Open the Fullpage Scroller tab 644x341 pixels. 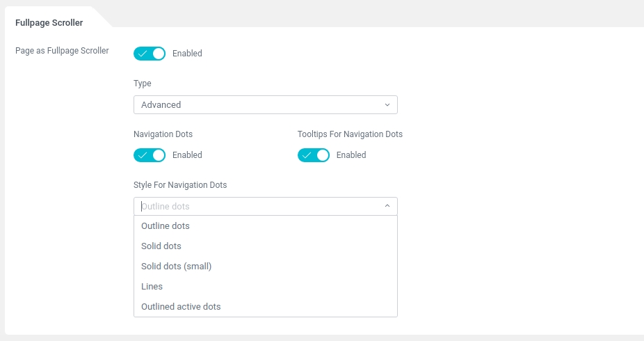49,23
